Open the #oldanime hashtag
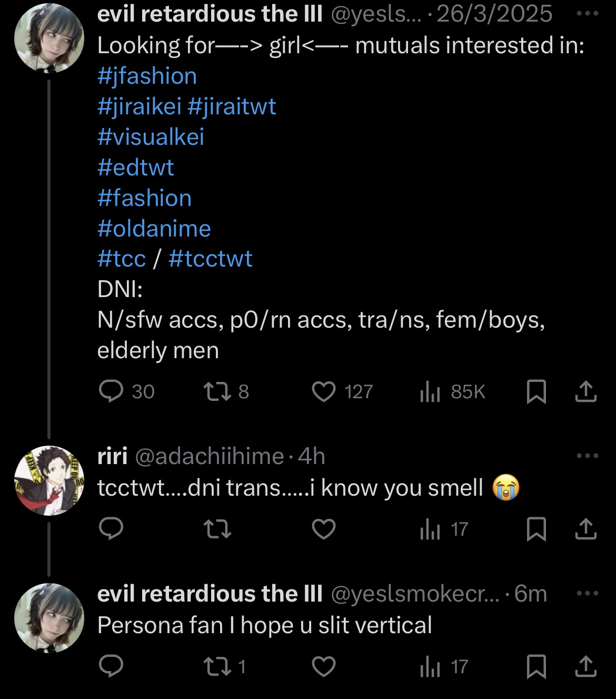The image size is (616, 699). [154, 229]
